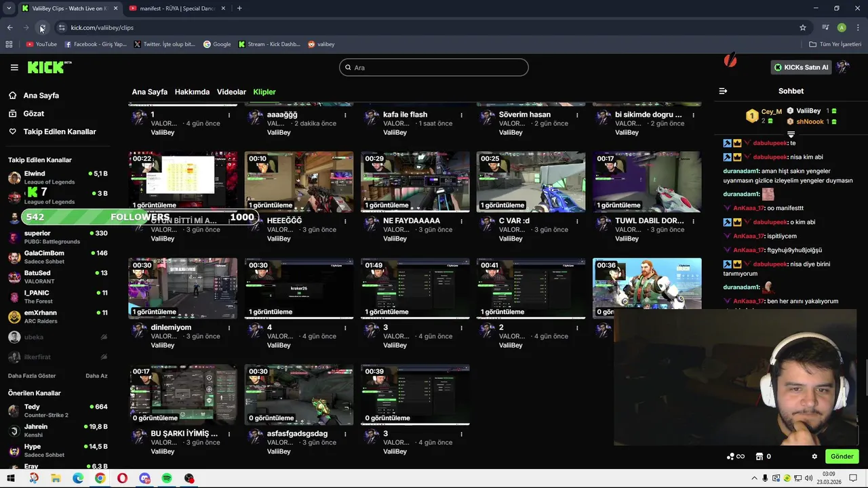Screen dimensions: 868x488
Task: Open the chat shop counter icon showing 0
Action: 763,456
